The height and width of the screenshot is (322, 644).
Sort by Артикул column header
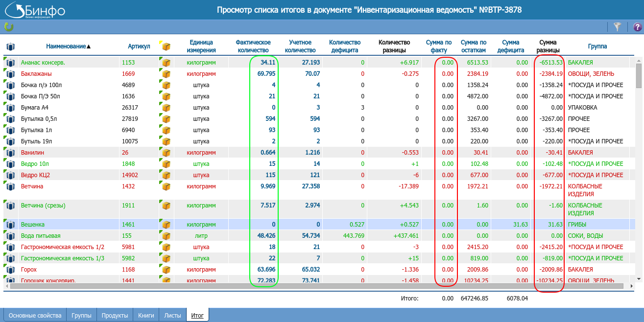point(139,46)
